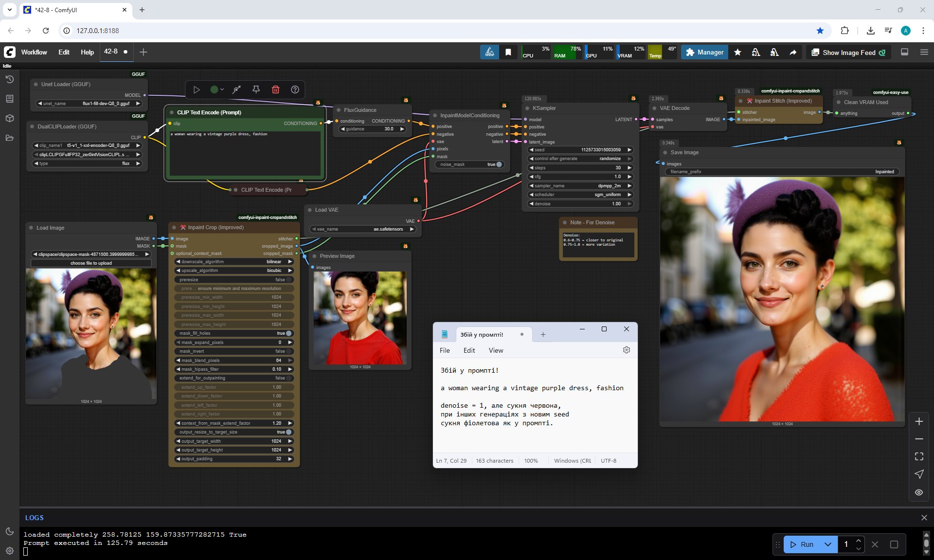
Task: Click the share arrow icon in top bar
Action: pyautogui.click(x=793, y=53)
